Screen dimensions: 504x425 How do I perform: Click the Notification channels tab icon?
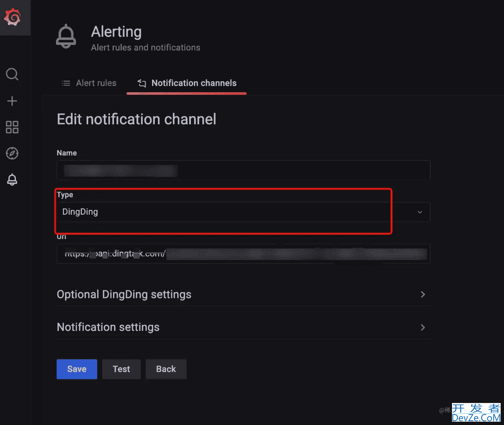click(142, 83)
